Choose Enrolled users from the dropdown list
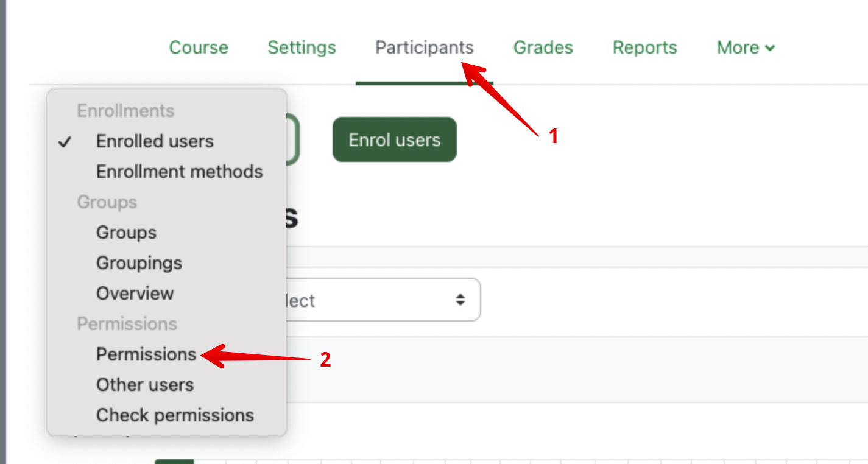Viewport: 868px width, 464px height. pos(155,141)
